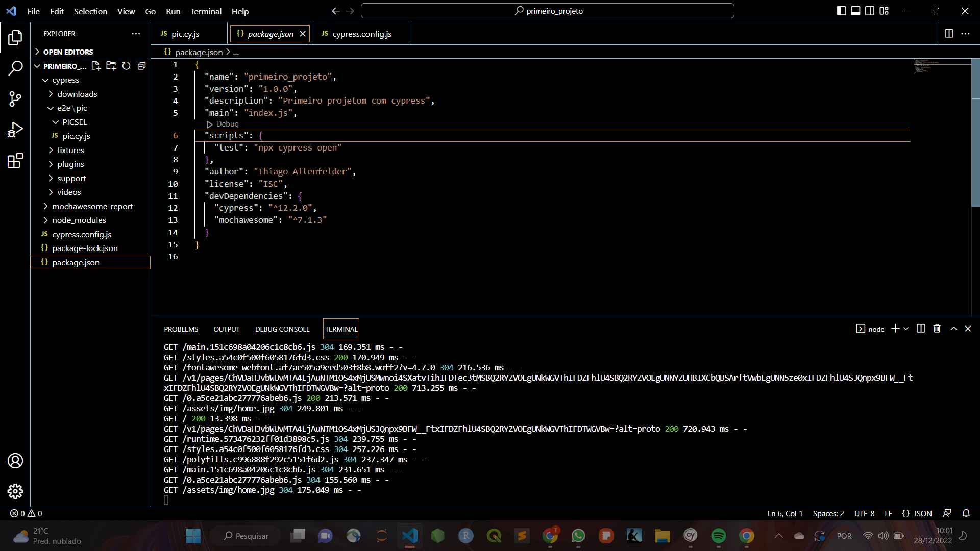Image resolution: width=980 pixels, height=551 pixels.
Task: Open editor more actions menu
Action: click(x=965, y=34)
